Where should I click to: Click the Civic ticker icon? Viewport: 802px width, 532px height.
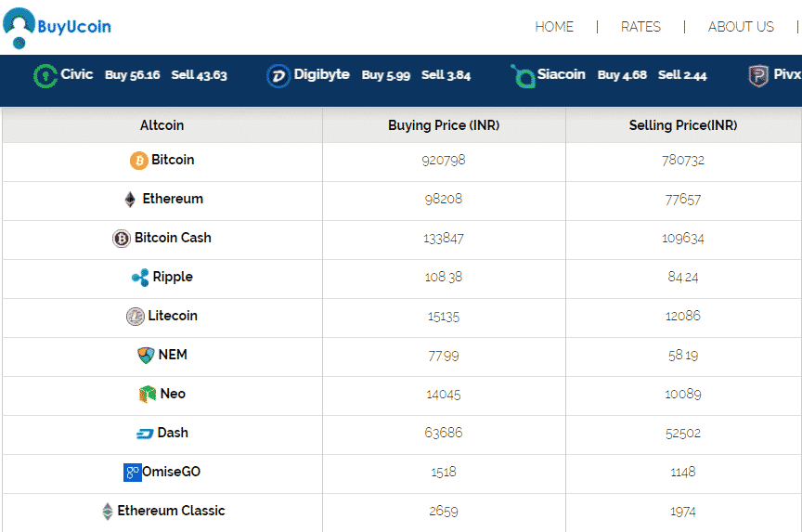click(x=45, y=76)
